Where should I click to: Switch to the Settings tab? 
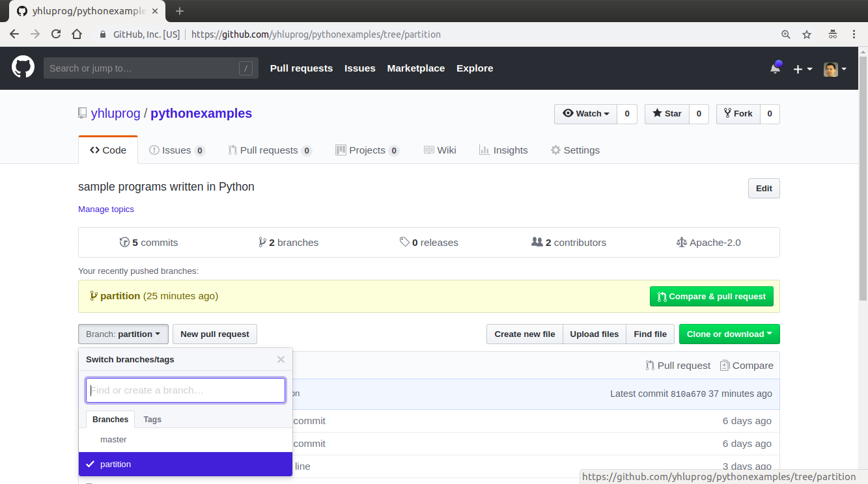tap(575, 150)
